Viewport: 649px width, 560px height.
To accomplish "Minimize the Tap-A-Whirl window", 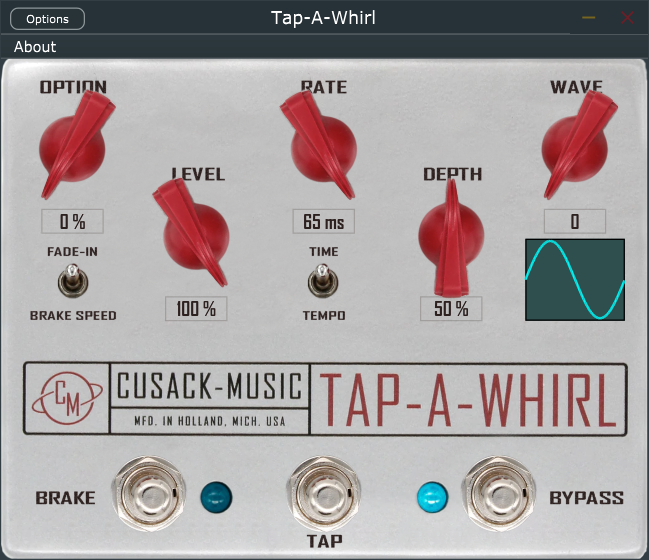I will click(x=589, y=18).
